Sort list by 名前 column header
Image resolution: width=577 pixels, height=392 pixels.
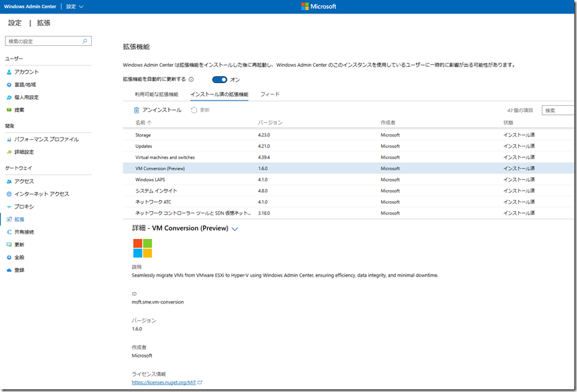[143, 123]
